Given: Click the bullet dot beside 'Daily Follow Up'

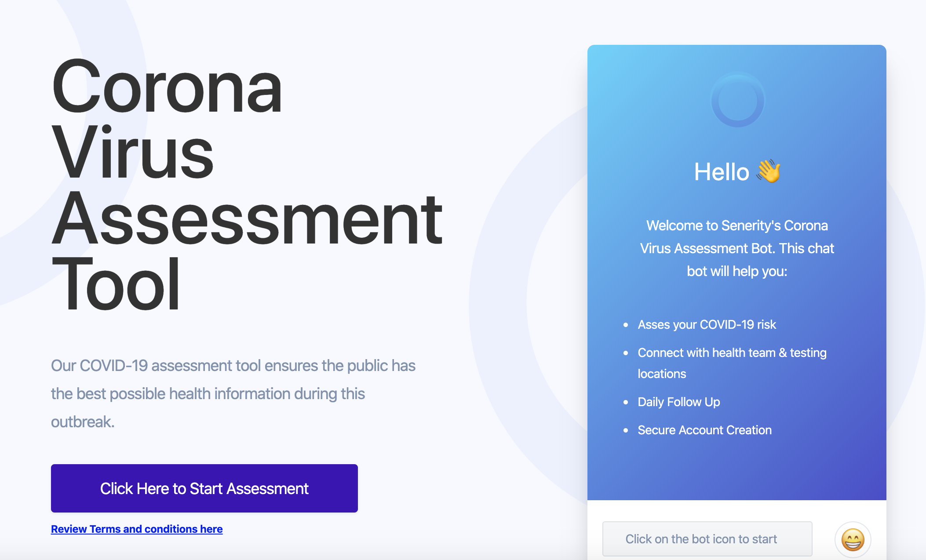Looking at the screenshot, I should [x=626, y=402].
